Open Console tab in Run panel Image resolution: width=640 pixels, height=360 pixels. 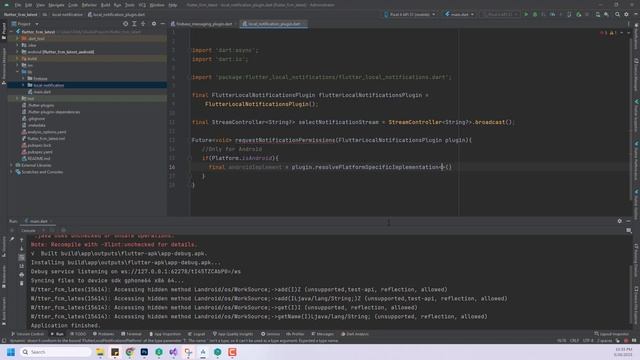[x=28, y=231]
